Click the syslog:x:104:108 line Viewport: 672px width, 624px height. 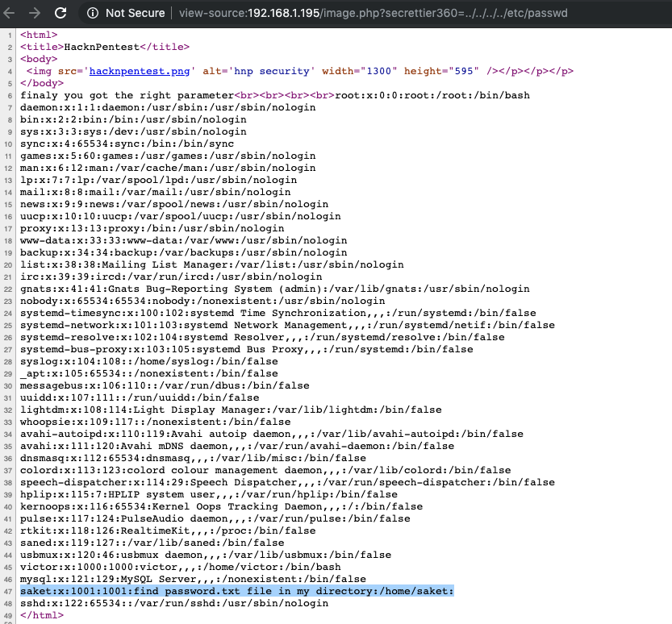click(x=148, y=361)
